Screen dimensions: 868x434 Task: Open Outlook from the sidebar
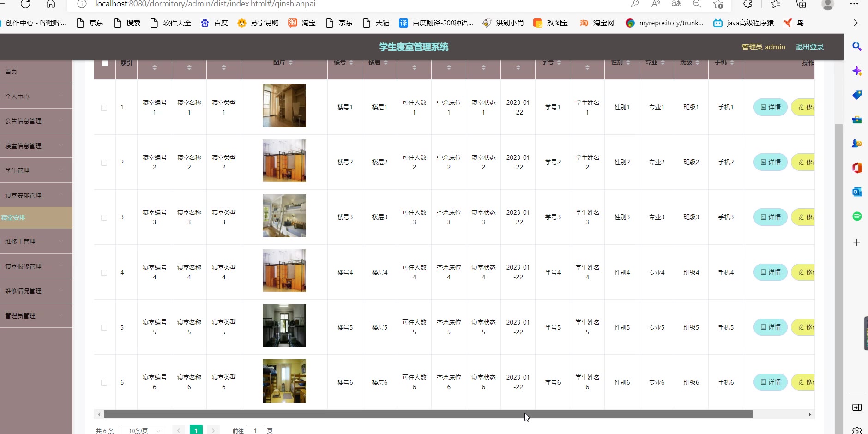pos(857,192)
